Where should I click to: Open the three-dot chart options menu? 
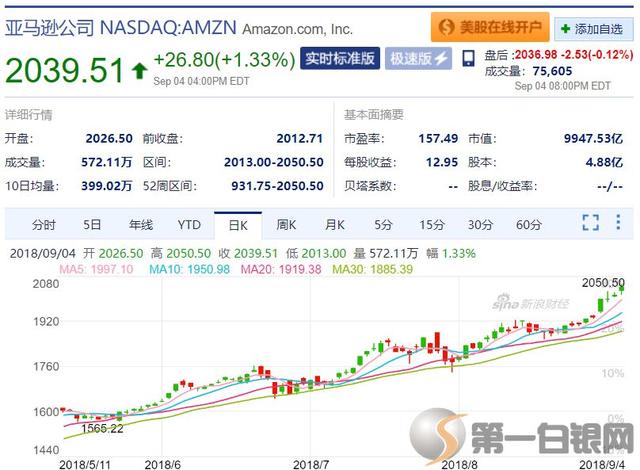[x=618, y=222]
